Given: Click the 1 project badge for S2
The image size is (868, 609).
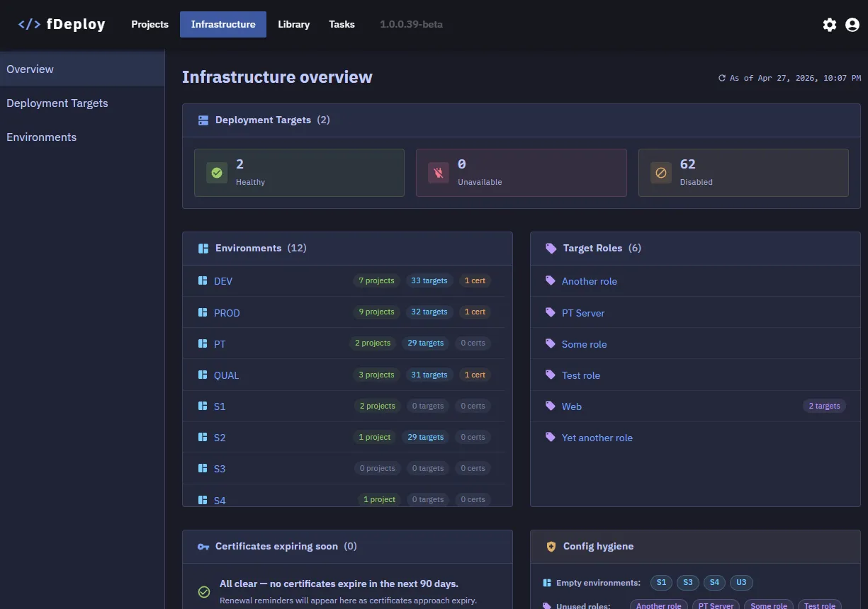Looking at the screenshot, I should click(375, 437).
